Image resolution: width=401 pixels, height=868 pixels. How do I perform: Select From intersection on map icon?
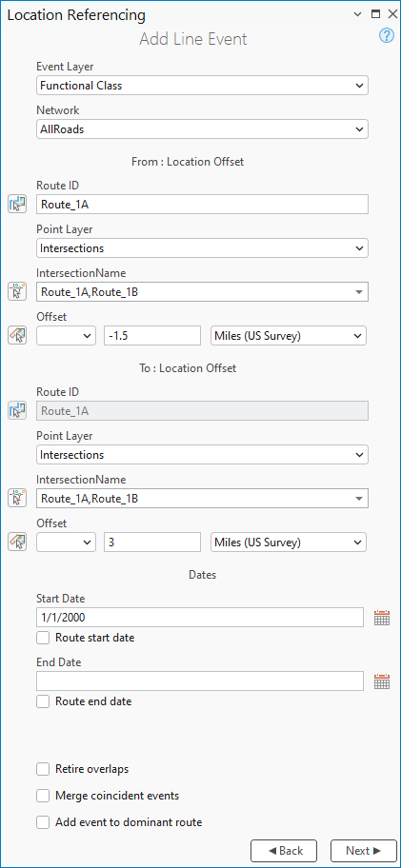click(x=17, y=291)
